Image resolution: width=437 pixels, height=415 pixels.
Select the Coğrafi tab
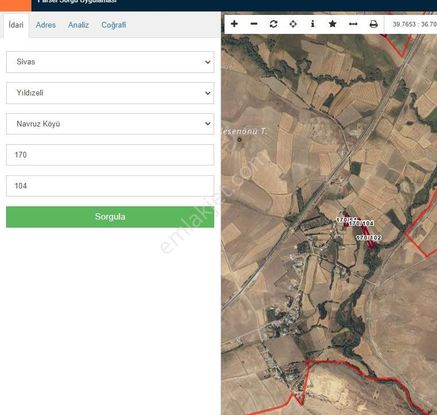114,25
